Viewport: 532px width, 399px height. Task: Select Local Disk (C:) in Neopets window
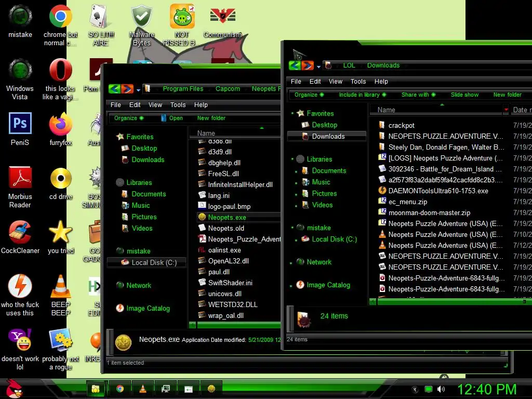click(147, 262)
